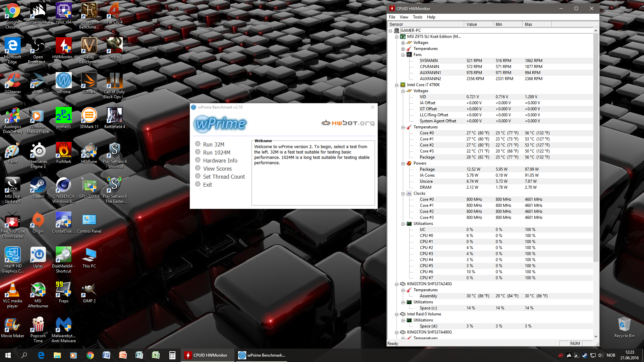Screen dimensions: 644x362
Task: Close the wPrime Benchmark window
Action: click(x=372, y=107)
